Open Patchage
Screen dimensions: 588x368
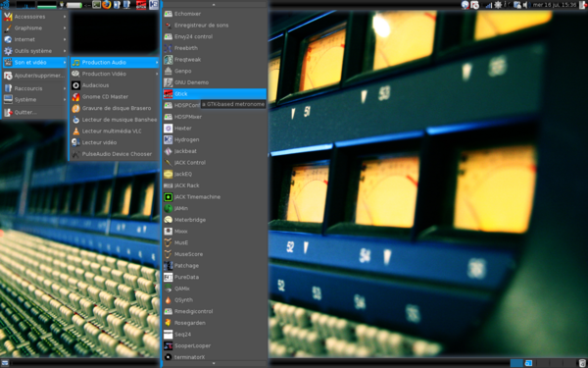[x=215, y=266]
